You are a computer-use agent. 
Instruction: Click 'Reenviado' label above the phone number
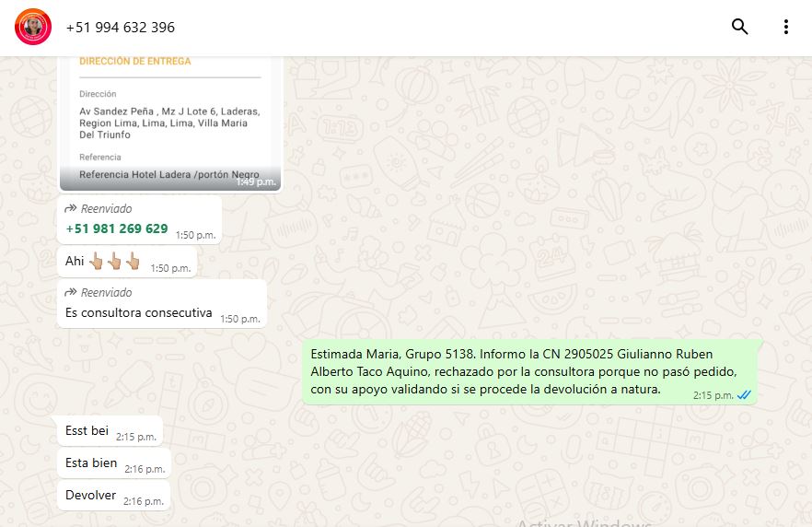tap(106, 209)
